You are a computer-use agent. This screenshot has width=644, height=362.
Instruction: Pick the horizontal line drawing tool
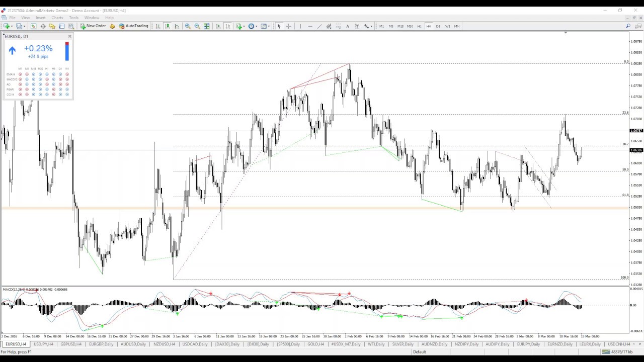coord(310,26)
